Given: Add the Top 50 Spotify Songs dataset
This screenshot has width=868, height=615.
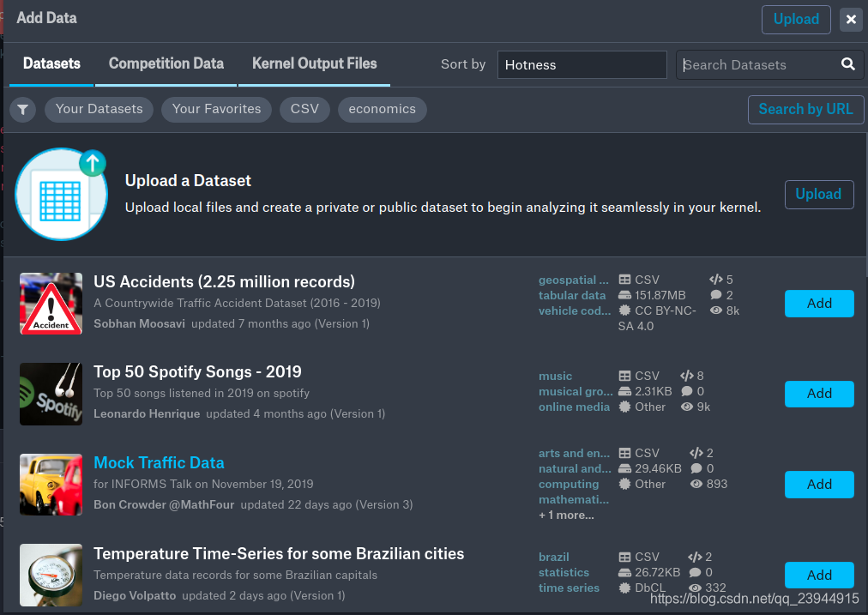Looking at the screenshot, I should click(x=819, y=394).
